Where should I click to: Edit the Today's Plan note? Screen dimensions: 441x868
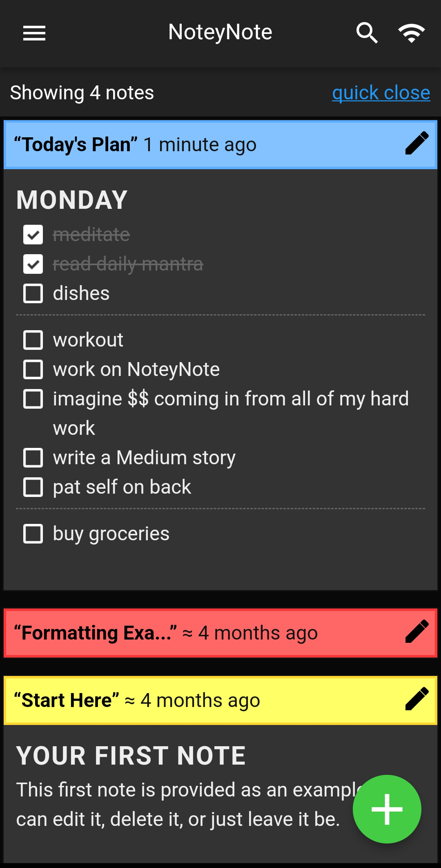coord(416,143)
